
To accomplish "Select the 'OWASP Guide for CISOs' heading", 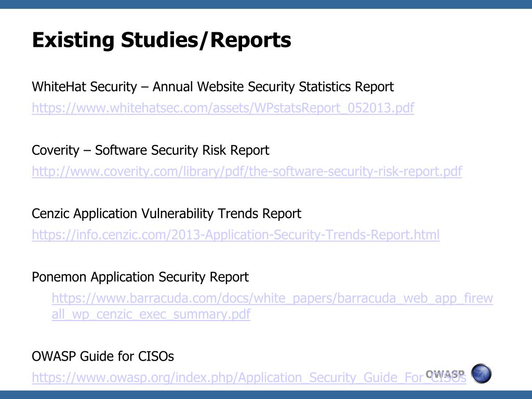I will point(103,356).
